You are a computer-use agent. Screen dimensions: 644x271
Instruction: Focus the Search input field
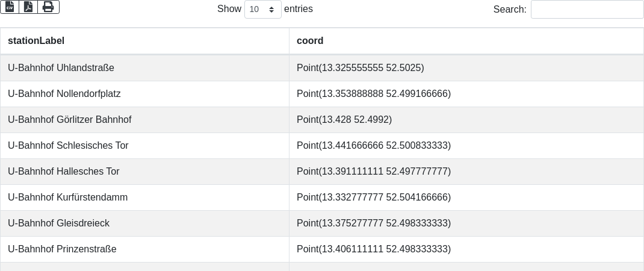(x=587, y=10)
